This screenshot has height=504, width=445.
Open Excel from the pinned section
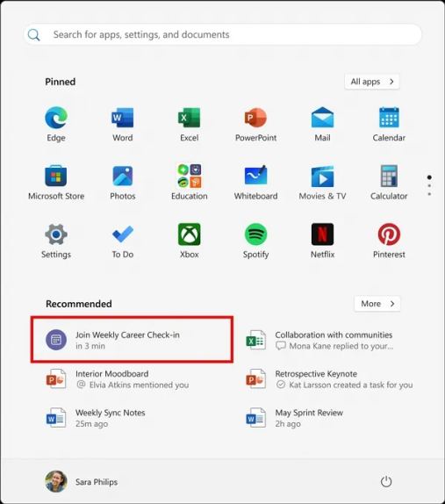click(190, 124)
